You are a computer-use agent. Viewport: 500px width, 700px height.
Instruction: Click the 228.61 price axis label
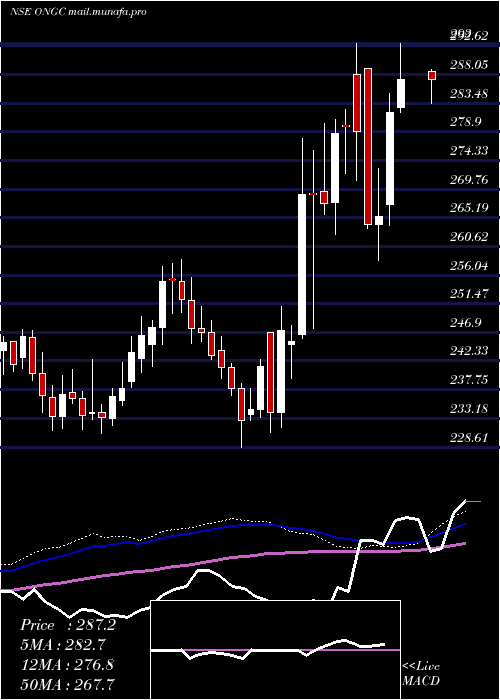click(469, 438)
